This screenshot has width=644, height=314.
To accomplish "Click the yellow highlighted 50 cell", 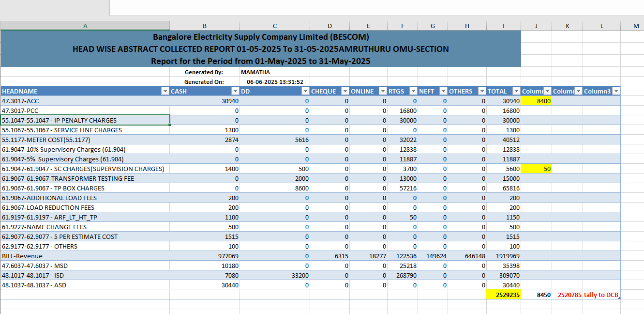I will [536, 169].
